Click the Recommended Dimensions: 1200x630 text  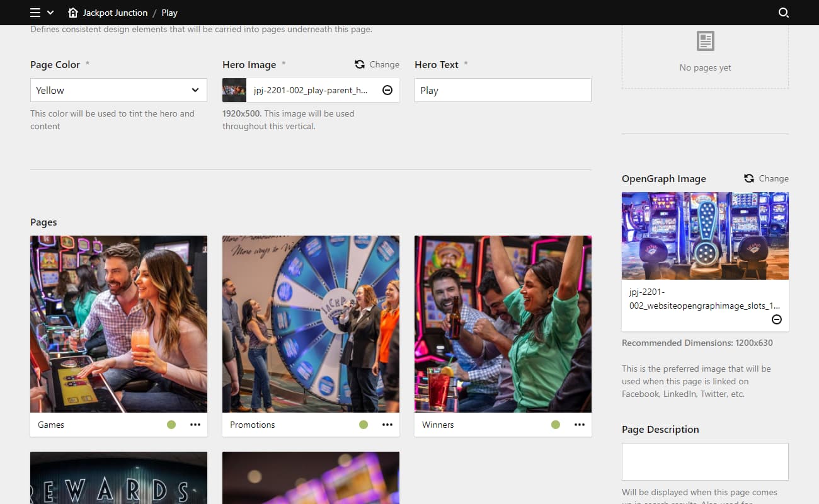pos(697,343)
